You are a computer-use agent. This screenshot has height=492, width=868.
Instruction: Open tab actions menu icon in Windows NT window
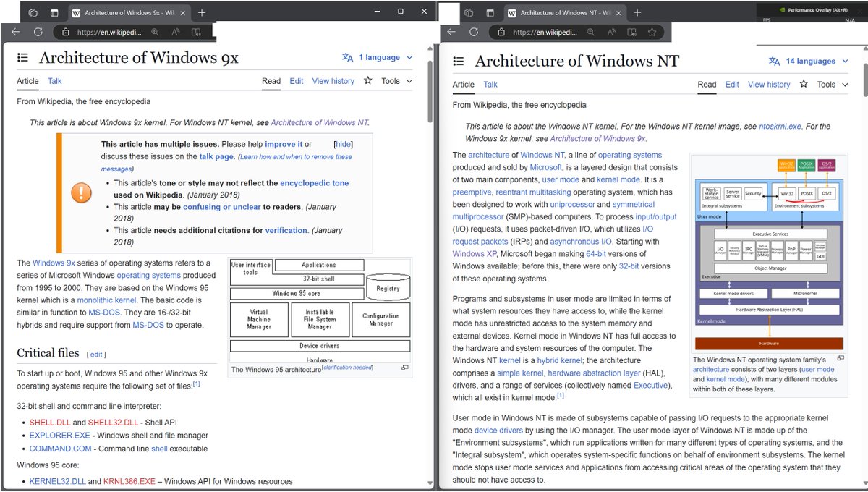490,12
